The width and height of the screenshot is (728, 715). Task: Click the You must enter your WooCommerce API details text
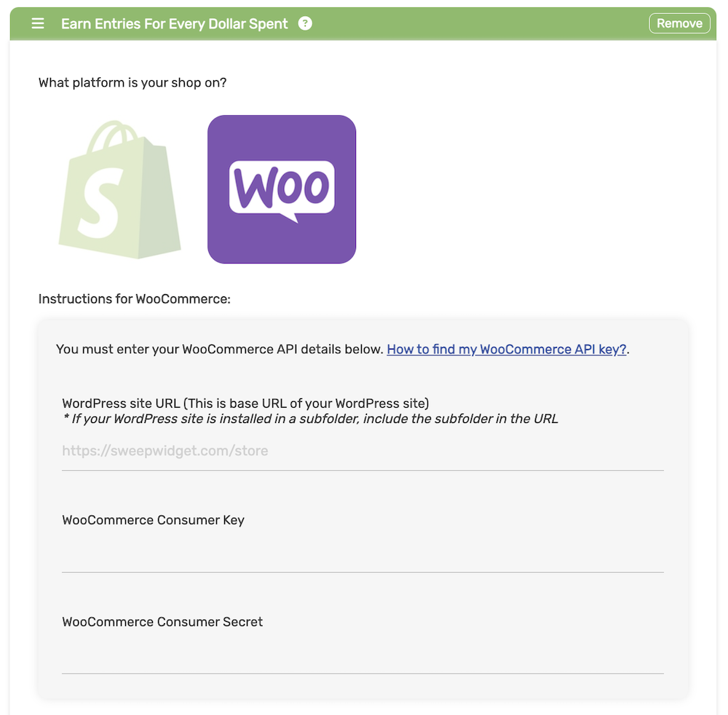[220, 349]
